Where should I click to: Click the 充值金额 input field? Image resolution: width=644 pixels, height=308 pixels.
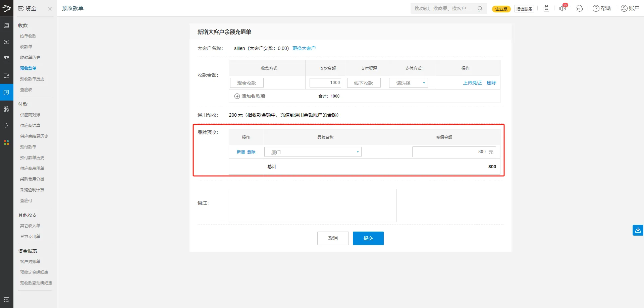(x=449, y=152)
